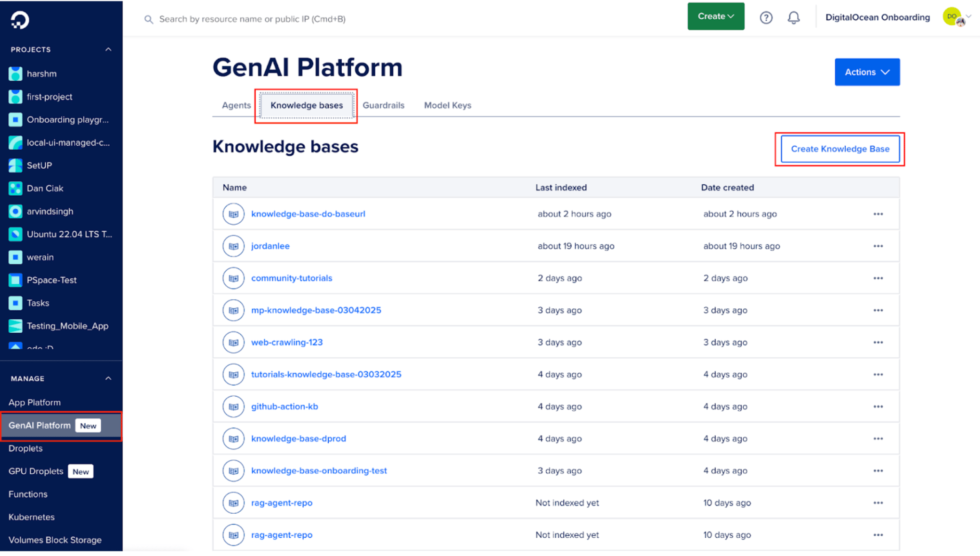The width and height of the screenshot is (980, 556).
Task: Click the Create Knowledge Base button
Action: pyautogui.click(x=840, y=149)
